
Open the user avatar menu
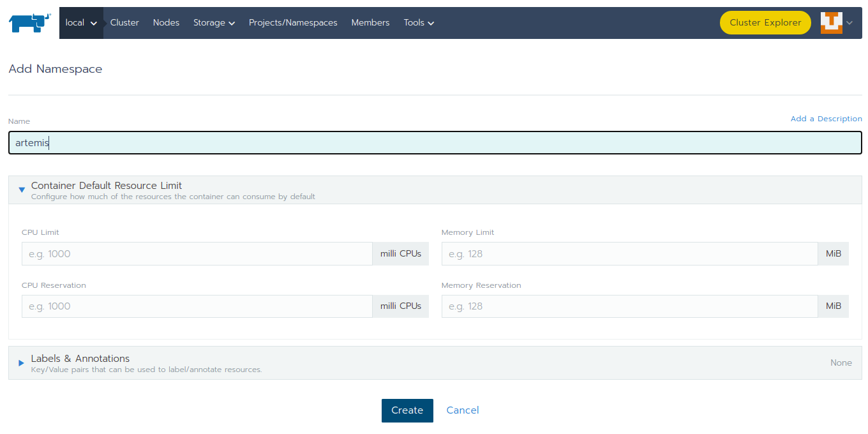pyautogui.click(x=831, y=22)
